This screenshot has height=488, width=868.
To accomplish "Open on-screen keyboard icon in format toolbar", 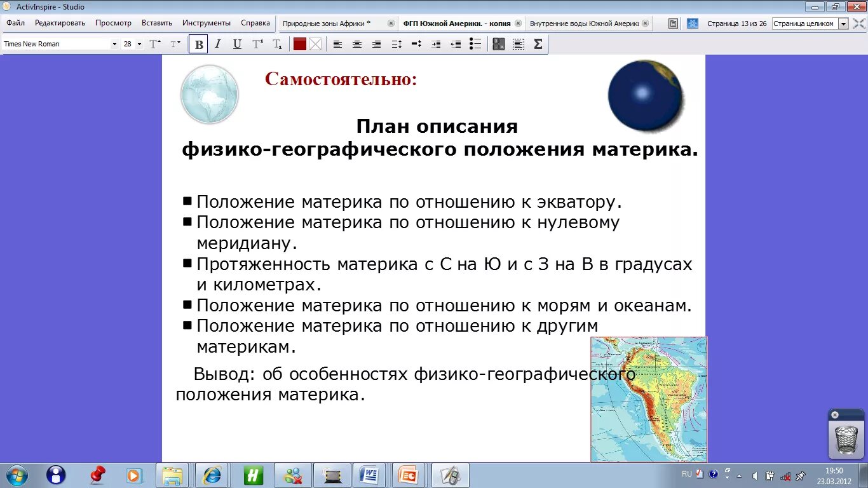I will 499,44.
